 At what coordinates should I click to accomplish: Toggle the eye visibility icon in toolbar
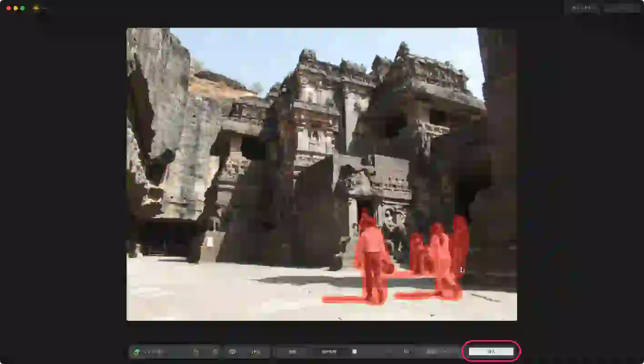[232, 352]
